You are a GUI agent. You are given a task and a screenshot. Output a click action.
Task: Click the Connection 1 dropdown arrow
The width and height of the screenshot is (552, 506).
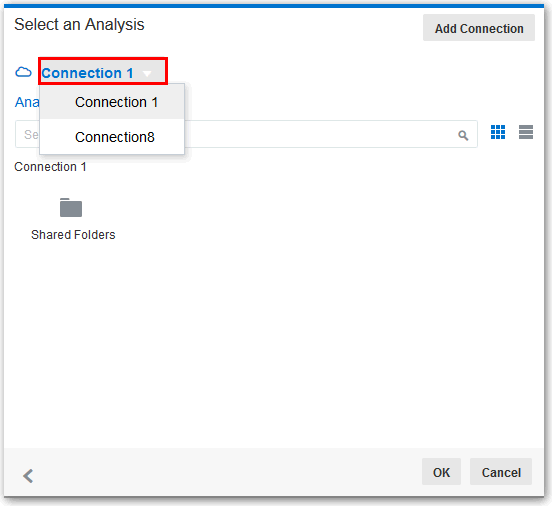(x=147, y=74)
